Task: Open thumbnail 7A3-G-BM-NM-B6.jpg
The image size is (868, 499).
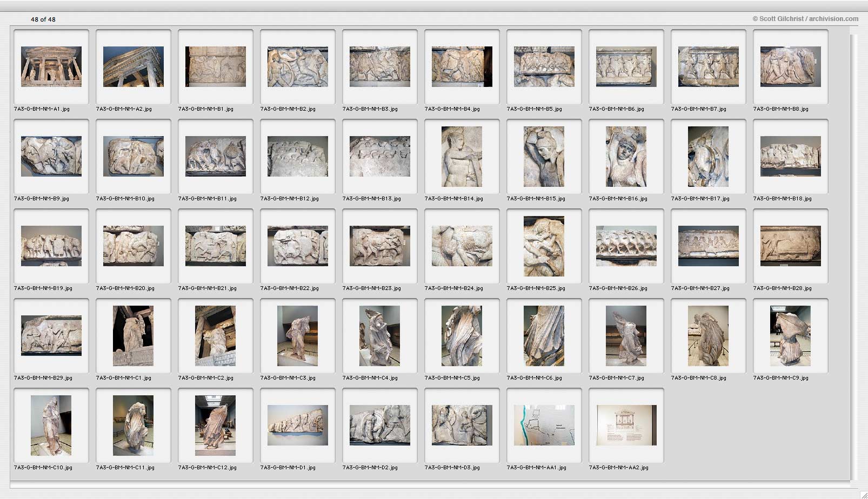Action: 626,66
